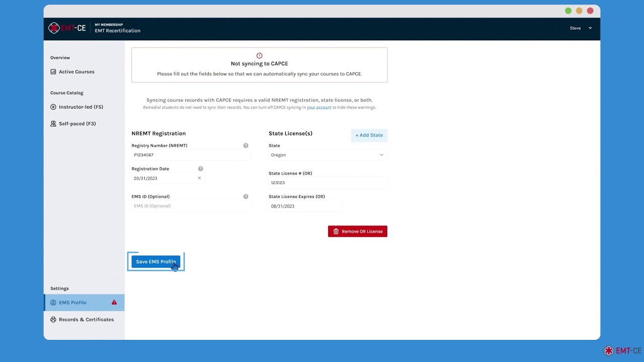644x362 pixels.
Task: Click the green window control dot
Action: coord(568,11)
